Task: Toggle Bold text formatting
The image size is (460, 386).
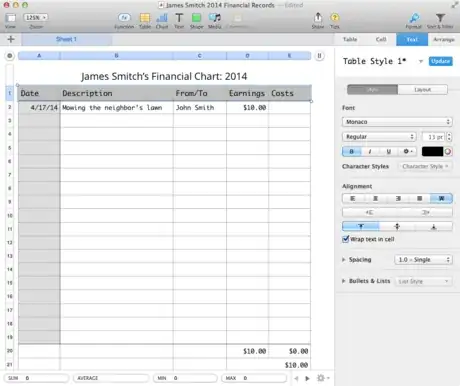Action: point(351,152)
